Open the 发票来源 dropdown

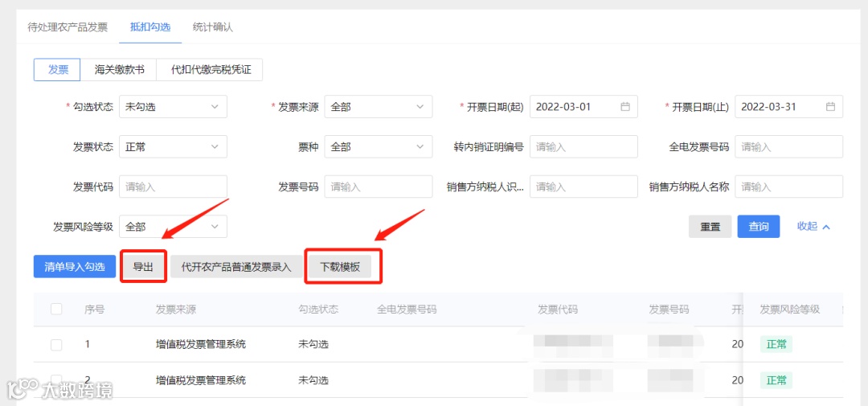pos(378,107)
